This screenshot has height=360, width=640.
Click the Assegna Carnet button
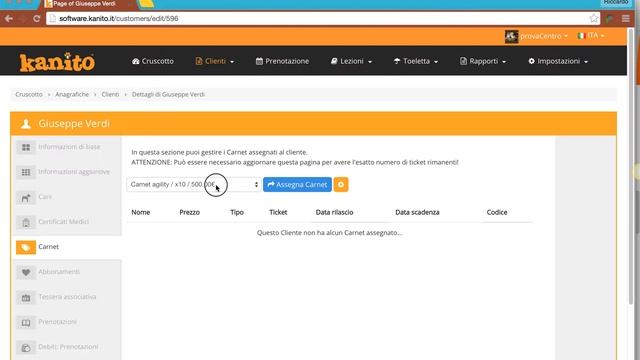point(297,184)
